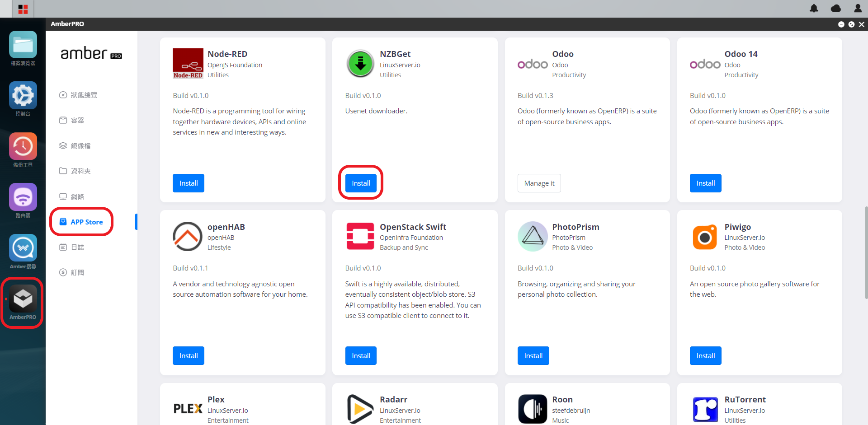Open the logs menu item
This screenshot has height=425, width=868.
pyautogui.click(x=72, y=247)
